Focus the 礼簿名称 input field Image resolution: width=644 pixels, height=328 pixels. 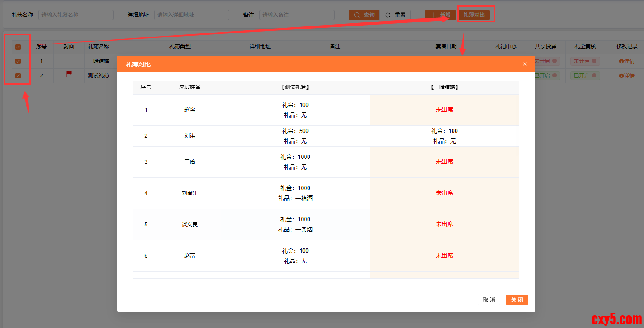(x=76, y=15)
